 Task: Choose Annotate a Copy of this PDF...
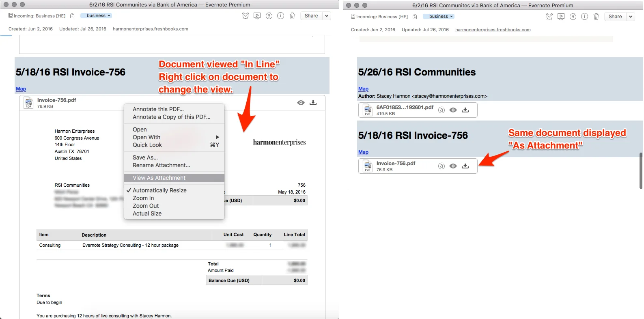coord(174,117)
